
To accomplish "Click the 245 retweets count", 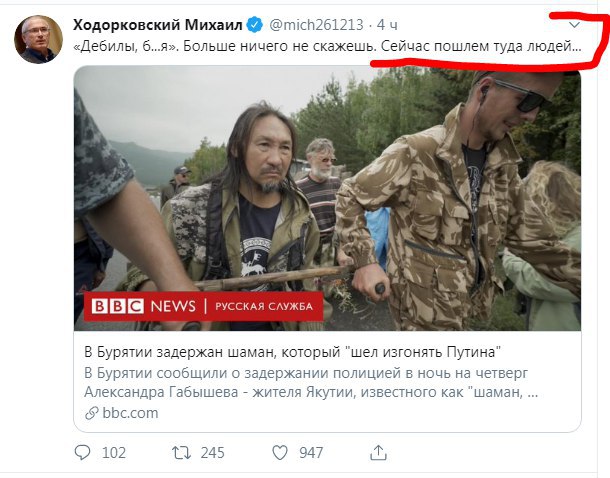I will pyautogui.click(x=213, y=453).
